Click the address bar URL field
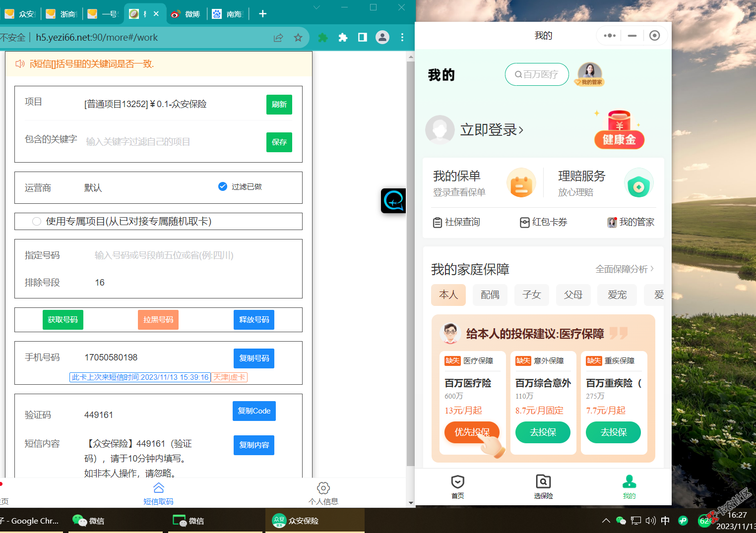 [149, 38]
